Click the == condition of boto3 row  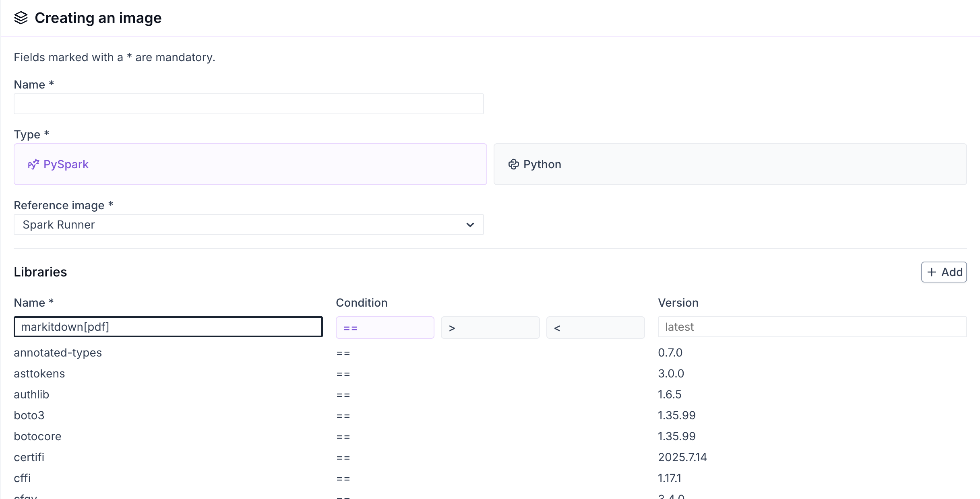[343, 416]
